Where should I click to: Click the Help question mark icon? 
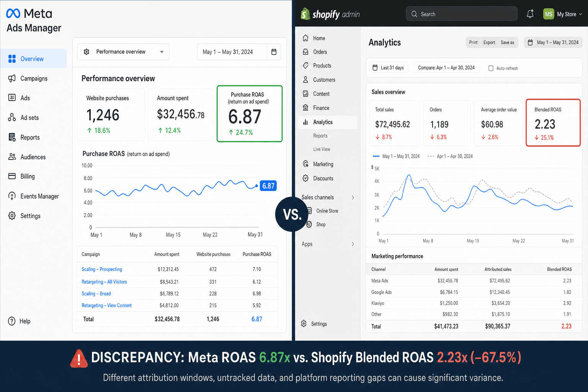coord(12,321)
